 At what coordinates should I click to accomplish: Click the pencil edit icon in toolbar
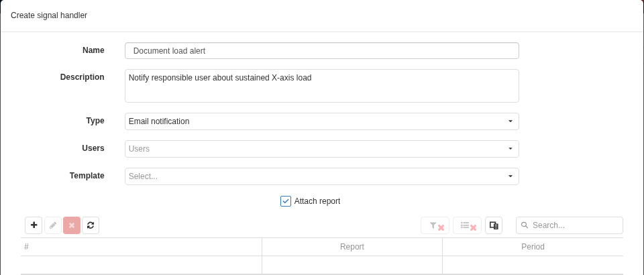53,225
